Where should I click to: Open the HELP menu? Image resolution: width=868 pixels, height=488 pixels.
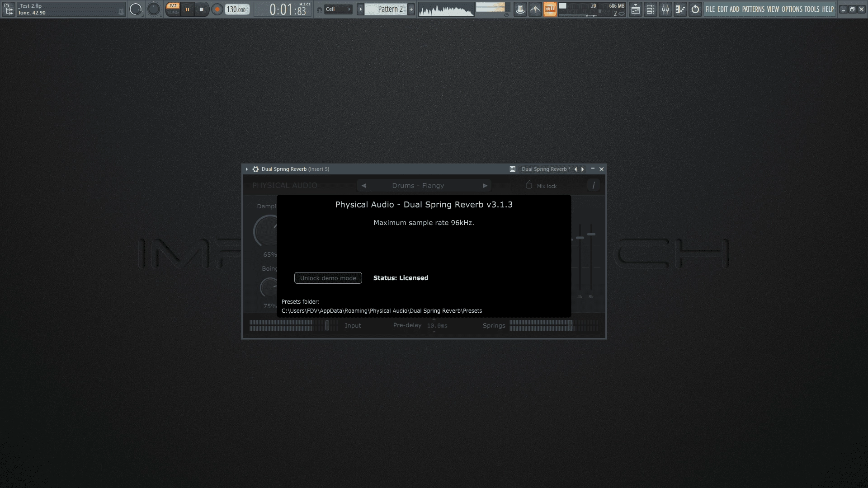(828, 9)
